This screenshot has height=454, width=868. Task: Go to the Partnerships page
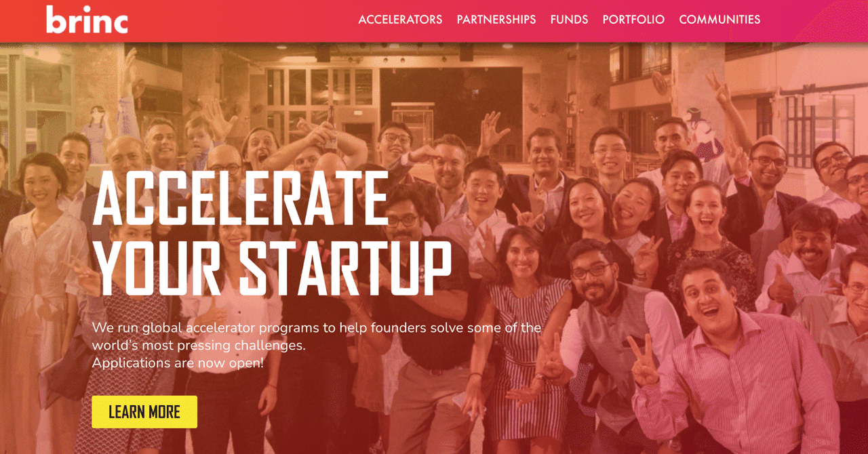click(496, 20)
